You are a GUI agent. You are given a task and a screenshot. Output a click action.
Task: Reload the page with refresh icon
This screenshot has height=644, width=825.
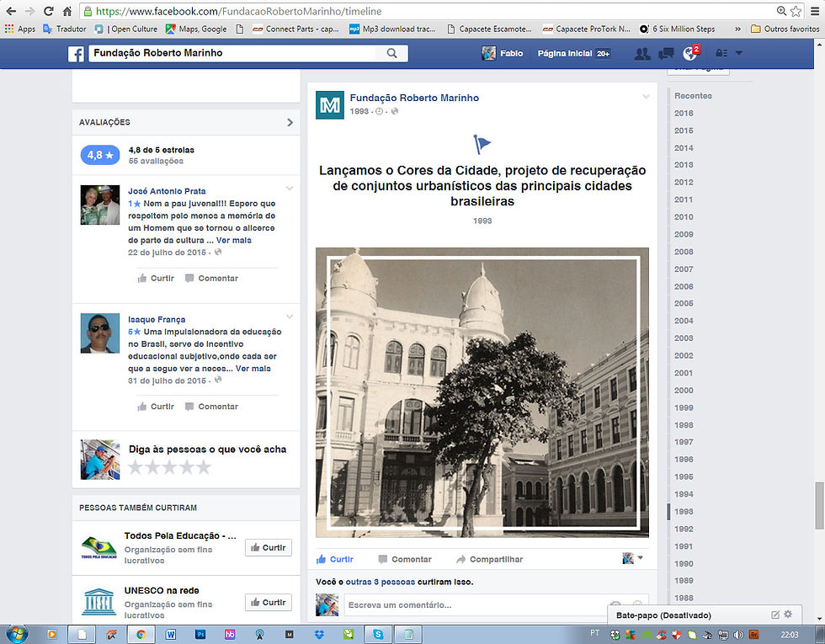pyautogui.click(x=49, y=11)
